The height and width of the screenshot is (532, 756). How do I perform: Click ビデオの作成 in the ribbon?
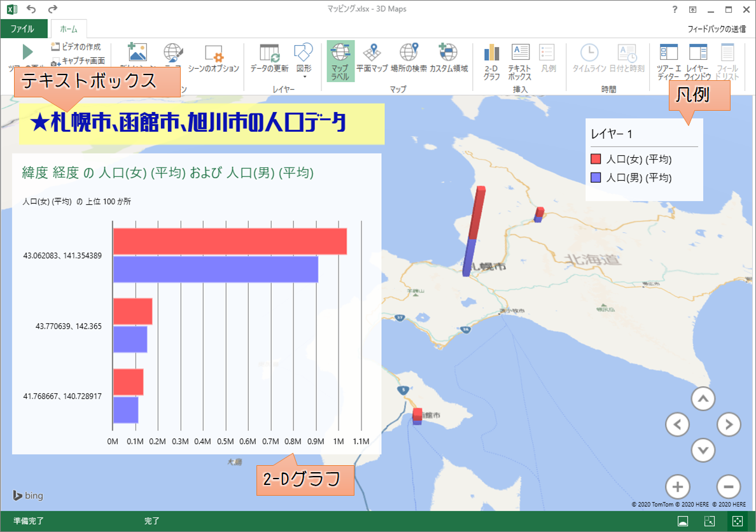[x=76, y=47]
